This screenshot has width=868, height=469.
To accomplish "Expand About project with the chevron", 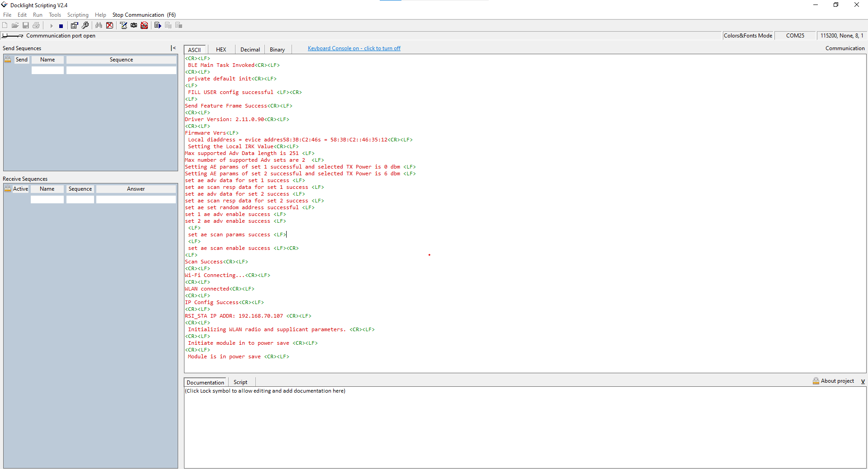I will [863, 381].
